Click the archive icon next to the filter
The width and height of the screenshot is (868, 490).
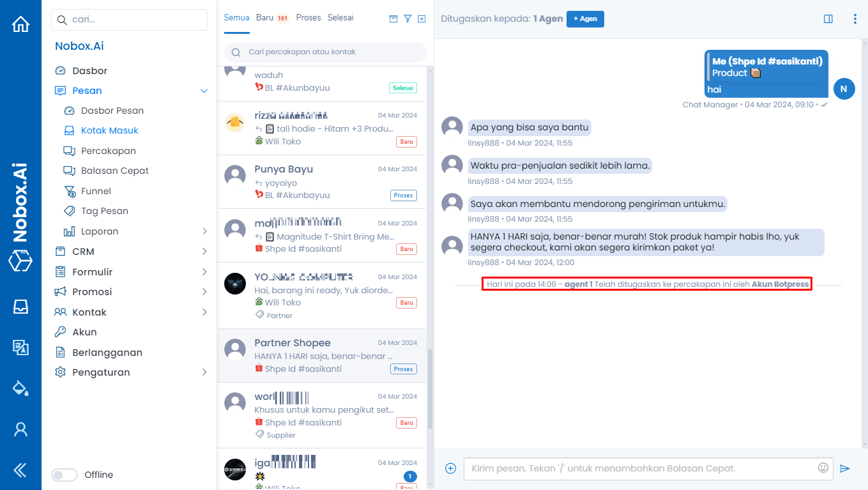(393, 19)
